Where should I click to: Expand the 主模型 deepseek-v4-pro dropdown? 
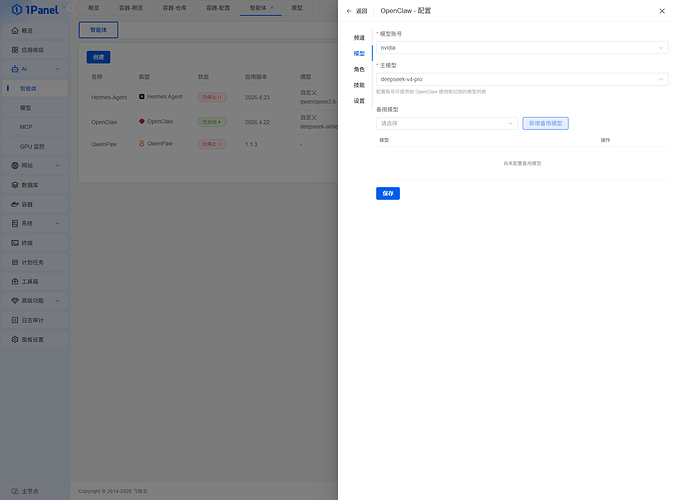coord(521,78)
